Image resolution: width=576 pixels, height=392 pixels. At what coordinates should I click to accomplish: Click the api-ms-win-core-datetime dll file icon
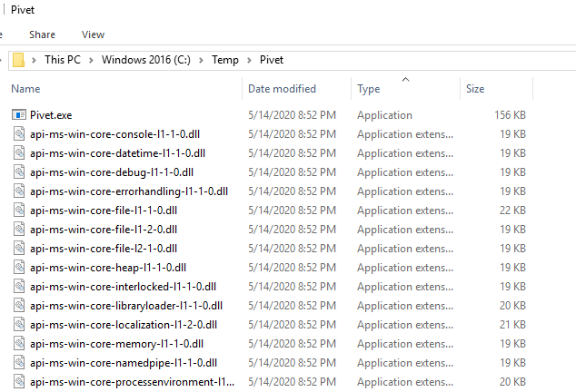pos(20,153)
